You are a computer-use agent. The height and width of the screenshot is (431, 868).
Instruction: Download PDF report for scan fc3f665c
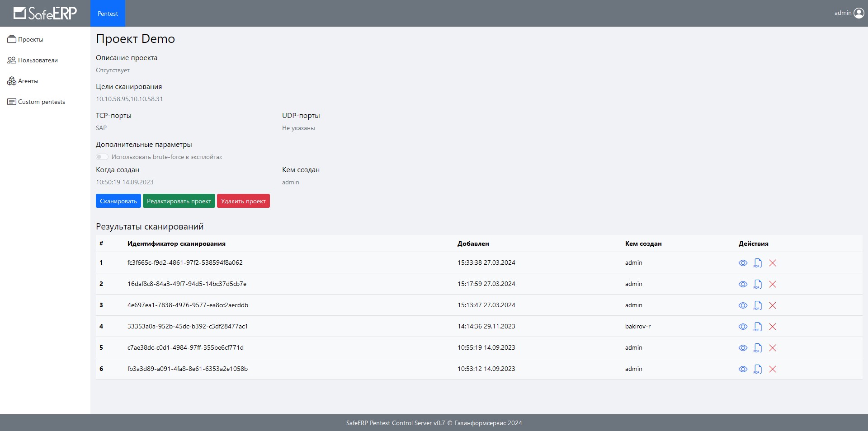pos(758,263)
